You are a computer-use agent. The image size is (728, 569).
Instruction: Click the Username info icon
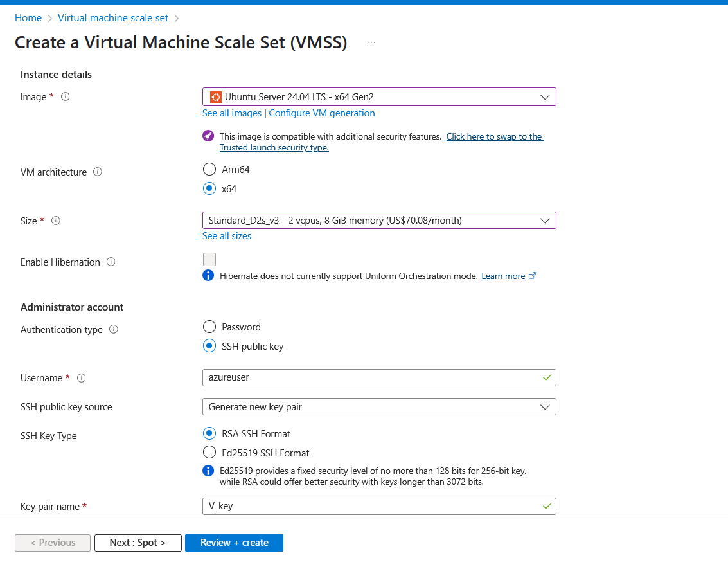[81, 378]
